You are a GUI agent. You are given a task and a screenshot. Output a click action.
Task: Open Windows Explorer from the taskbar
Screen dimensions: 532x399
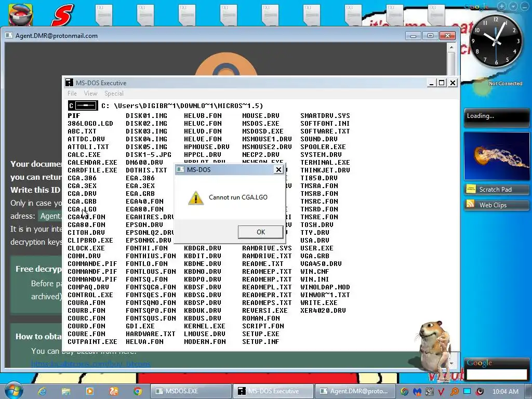coord(65,391)
